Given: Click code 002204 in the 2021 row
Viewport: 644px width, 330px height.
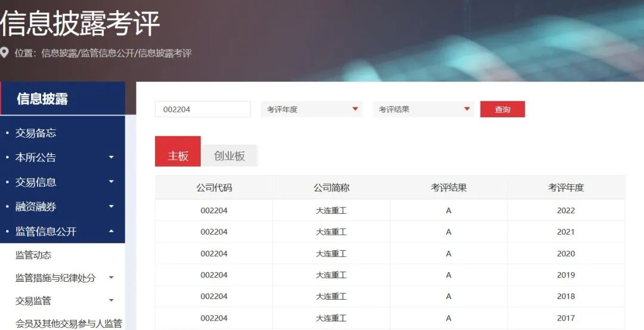Looking at the screenshot, I should pyautogui.click(x=214, y=232).
